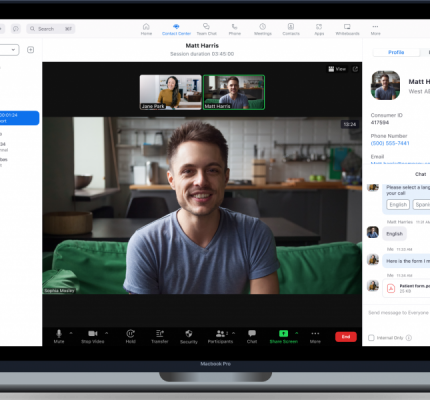
Task: Choose the English language button
Action: (x=398, y=205)
